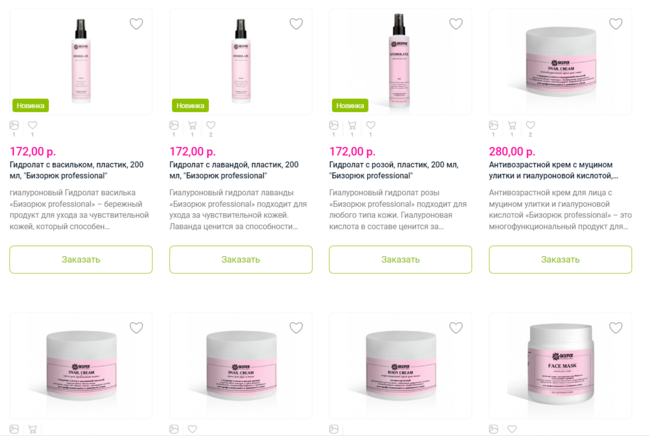Image resolution: width=650 pixels, height=436 pixels.
Task: Click heart on the BODY CREAM product image
Action: click(456, 328)
